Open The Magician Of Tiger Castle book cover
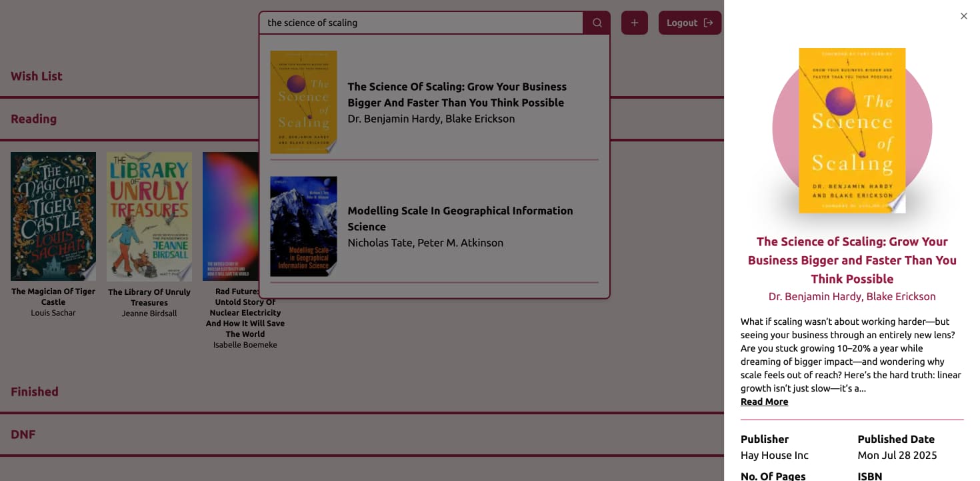The height and width of the screenshot is (481, 980). [x=53, y=216]
